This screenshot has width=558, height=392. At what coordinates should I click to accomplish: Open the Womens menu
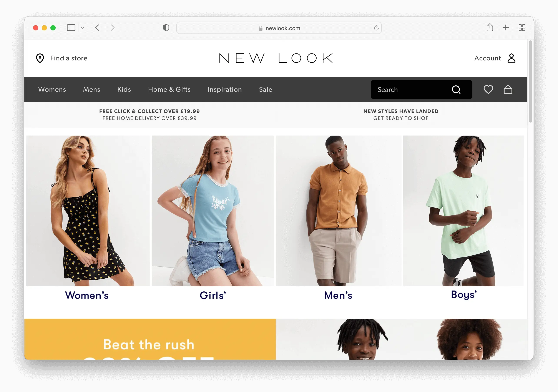click(52, 90)
